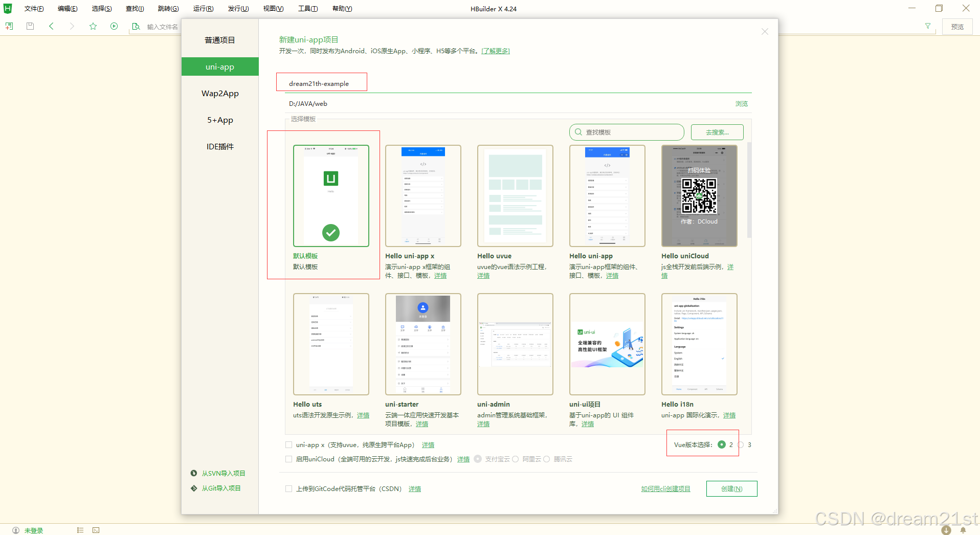Viewport: 980px width, 535px height.
Task: Enable the uni-app x checkbox
Action: [288, 444]
